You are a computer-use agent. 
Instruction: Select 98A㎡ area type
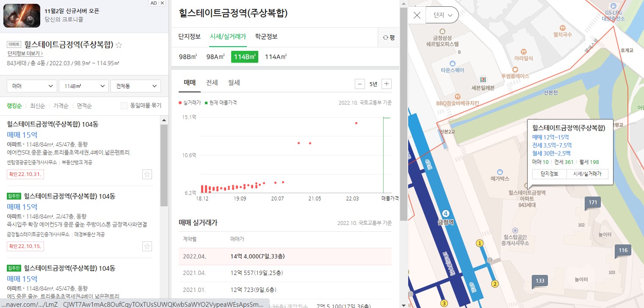pyautogui.click(x=216, y=57)
